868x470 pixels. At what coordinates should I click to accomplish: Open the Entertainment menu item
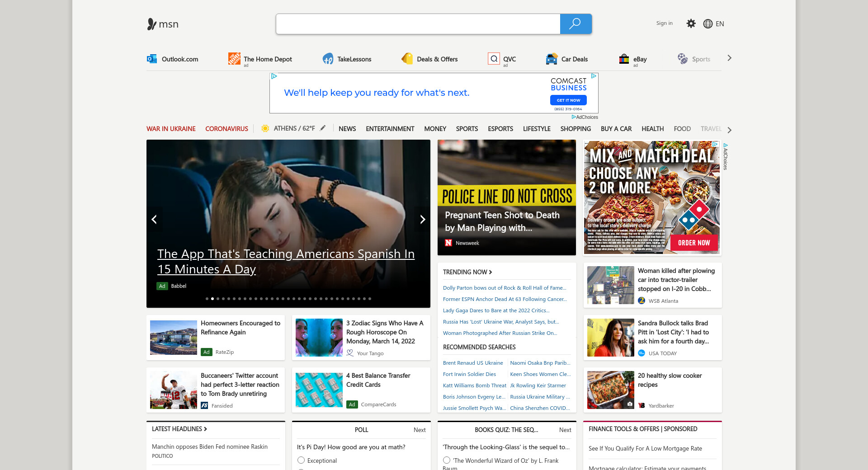click(x=390, y=129)
